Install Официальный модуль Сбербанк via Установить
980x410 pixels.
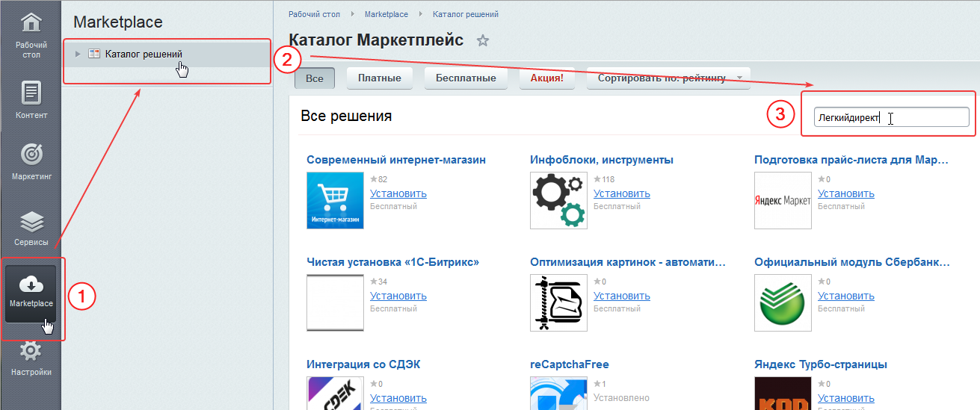pos(846,296)
